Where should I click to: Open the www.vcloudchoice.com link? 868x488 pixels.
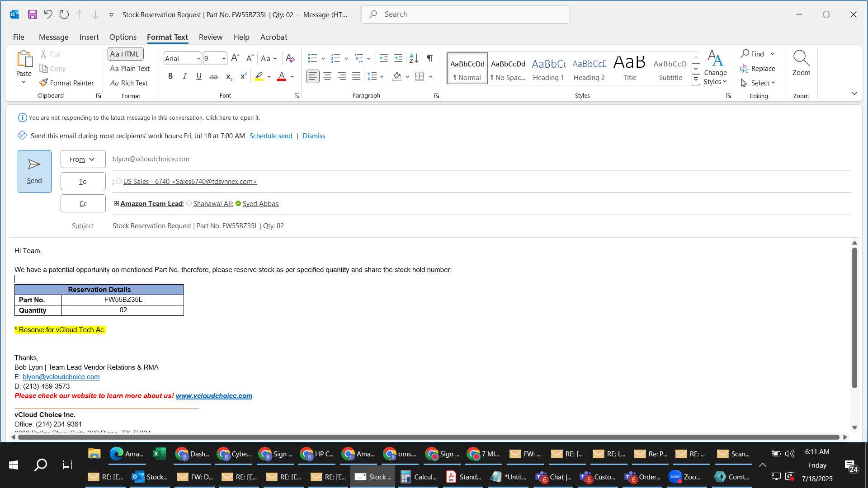tap(214, 396)
